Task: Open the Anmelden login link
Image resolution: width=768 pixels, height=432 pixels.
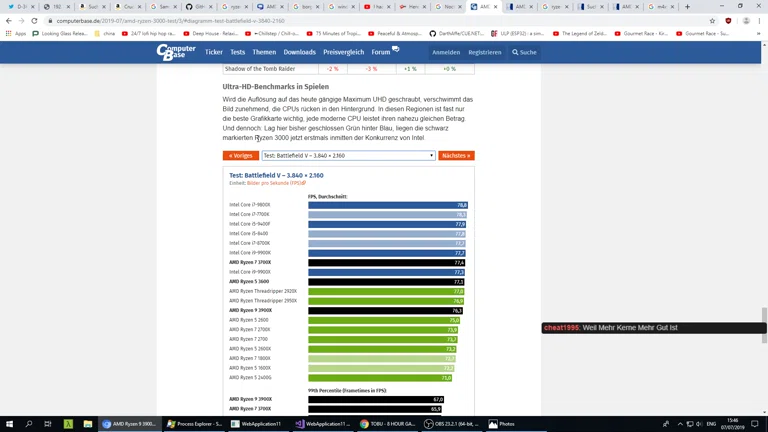Action: 446,52
